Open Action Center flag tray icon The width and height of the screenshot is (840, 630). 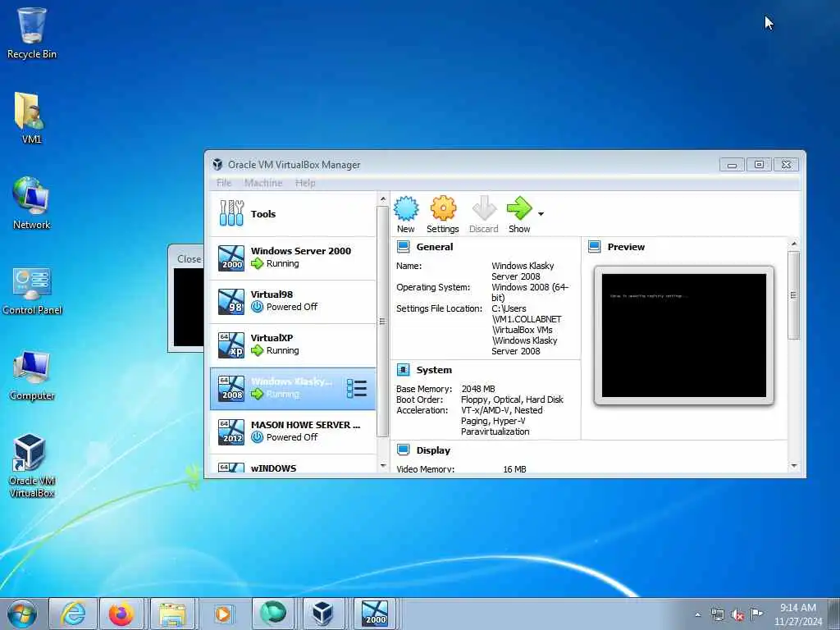tap(756, 614)
